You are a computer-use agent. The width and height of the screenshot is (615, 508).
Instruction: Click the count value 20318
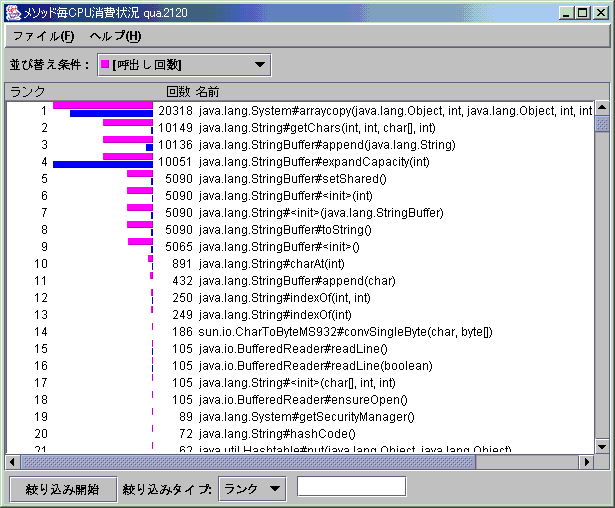[x=175, y=111]
